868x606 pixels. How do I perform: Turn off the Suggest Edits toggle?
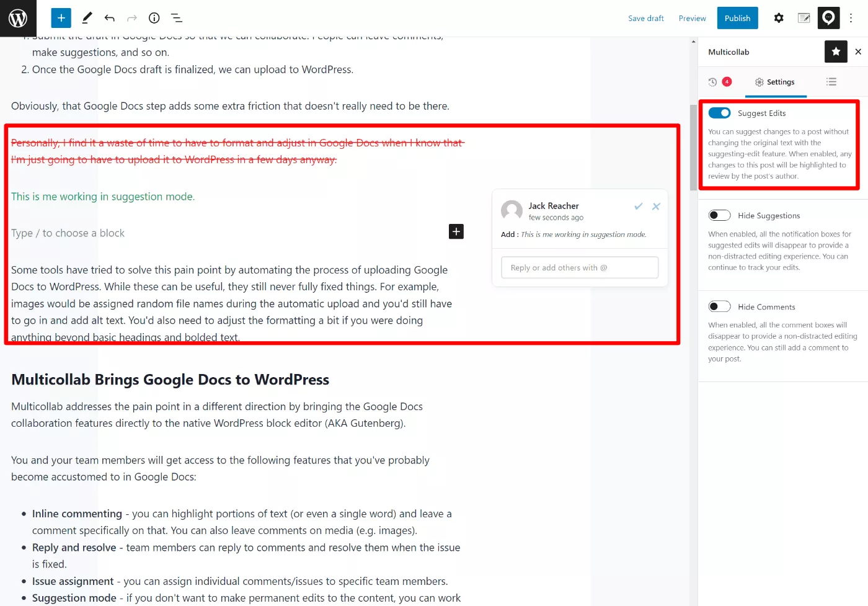point(720,113)
